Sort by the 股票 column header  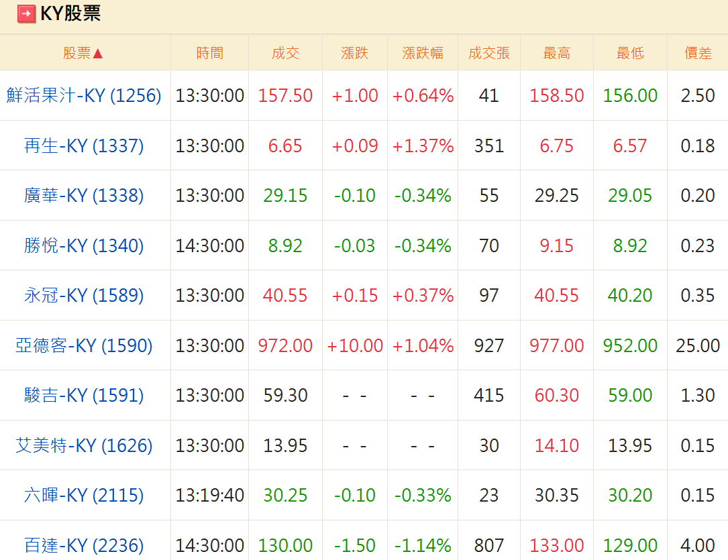click(x=83, y=54)
